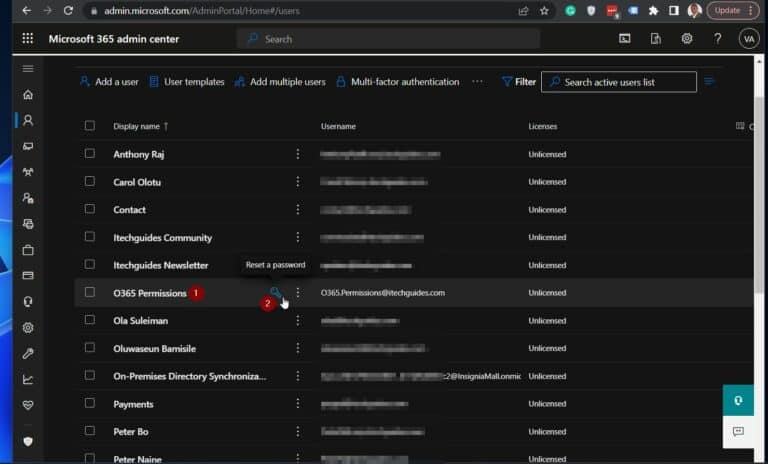The width and height of the screenshot is (768, 464).
Task: Open Support headset icon in sidebar
Action: tap(28, 301)
